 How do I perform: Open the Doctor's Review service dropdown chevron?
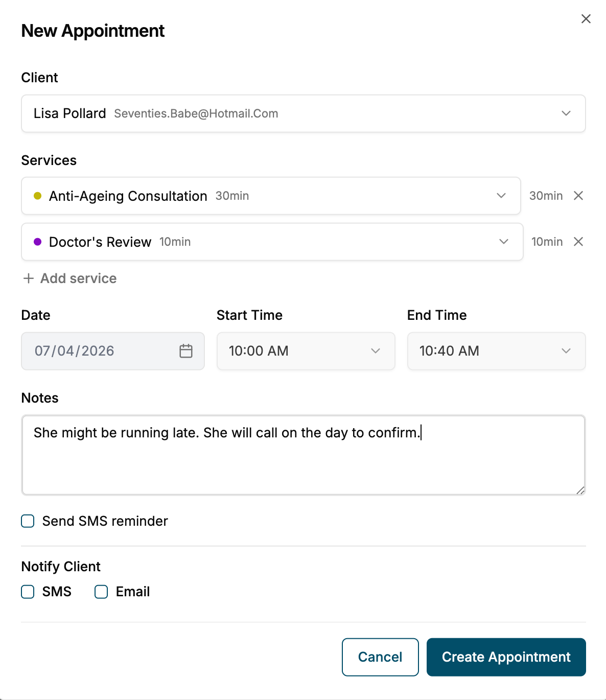504,242
